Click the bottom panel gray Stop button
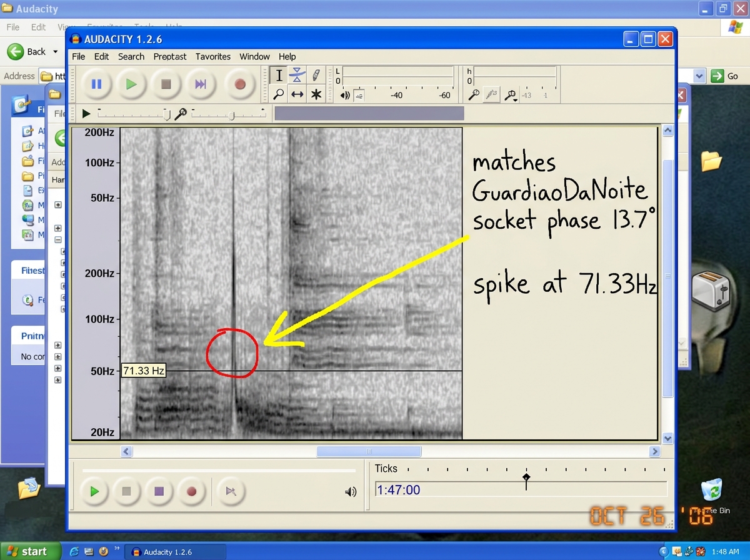Screen dimensions: 750x560 (x=127, y=491)
